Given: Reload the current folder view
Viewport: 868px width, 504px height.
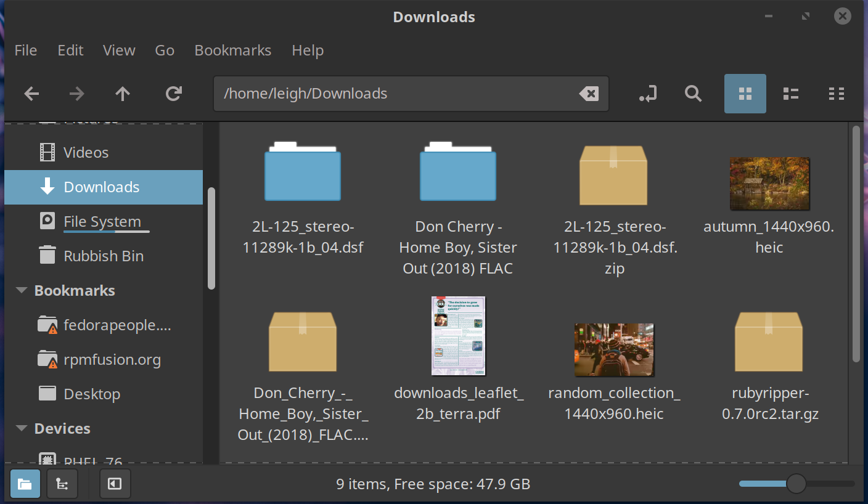Looking at the screenshot, I should [174, 94].
